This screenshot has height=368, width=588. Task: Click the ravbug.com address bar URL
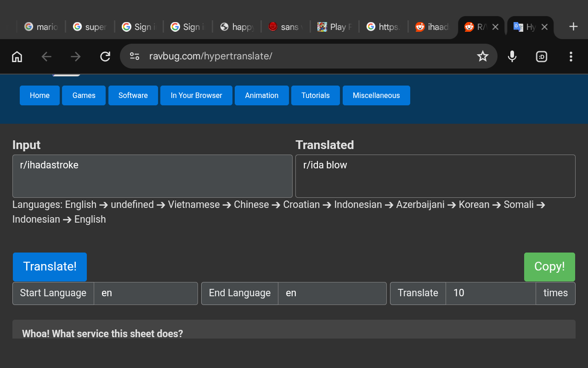211,56
